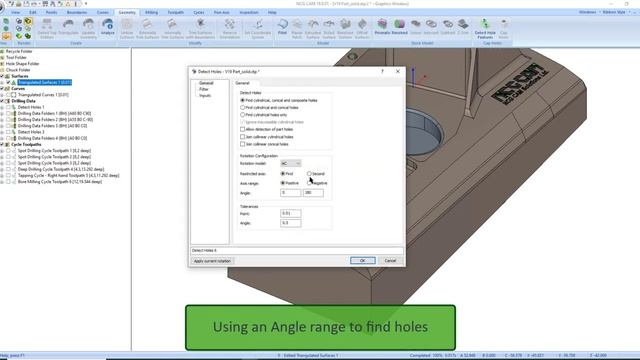Screen dimensions: 640x360
Task: Expand Deep Drilling Cycle Toolpath 4 node
Action: click(2, 169)
